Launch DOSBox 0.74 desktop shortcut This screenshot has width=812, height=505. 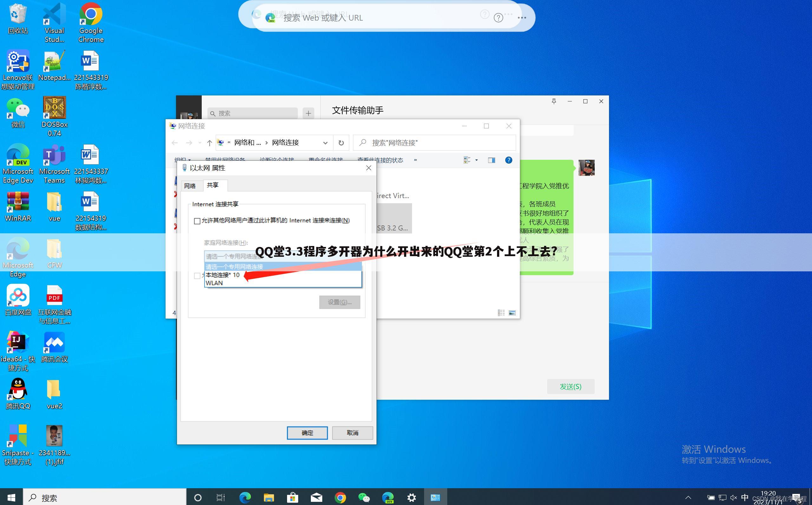tap(54, 117)
